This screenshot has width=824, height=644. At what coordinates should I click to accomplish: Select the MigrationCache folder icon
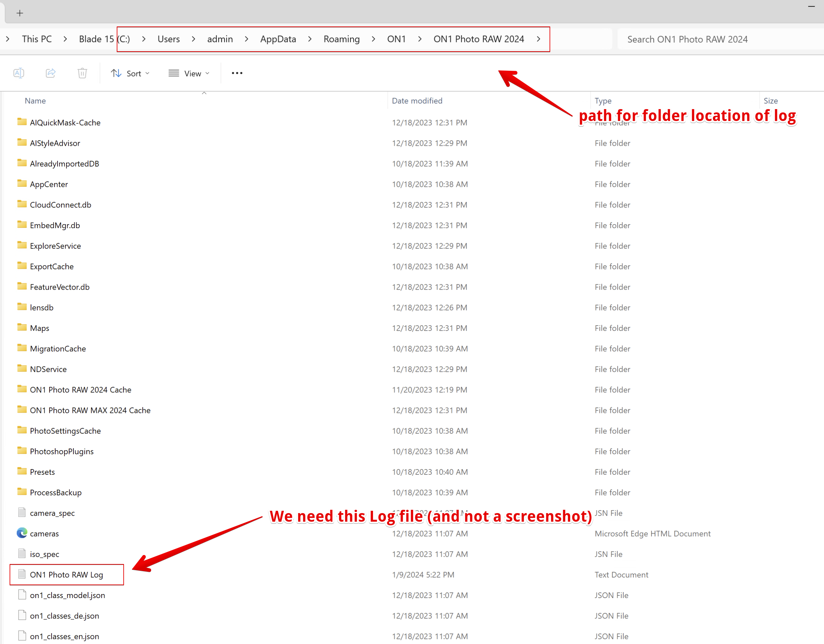click(22, 348)
